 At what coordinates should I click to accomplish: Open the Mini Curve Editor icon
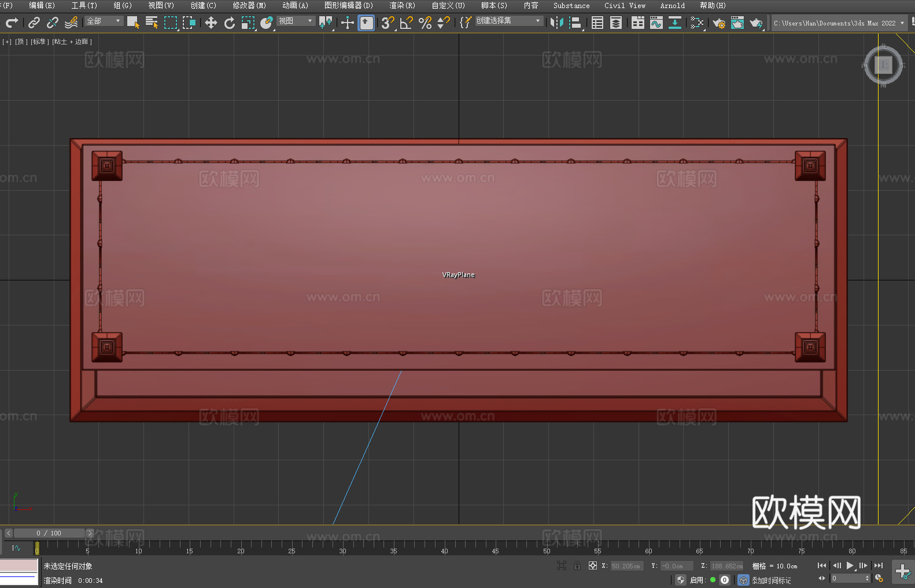tap(16, 548)
